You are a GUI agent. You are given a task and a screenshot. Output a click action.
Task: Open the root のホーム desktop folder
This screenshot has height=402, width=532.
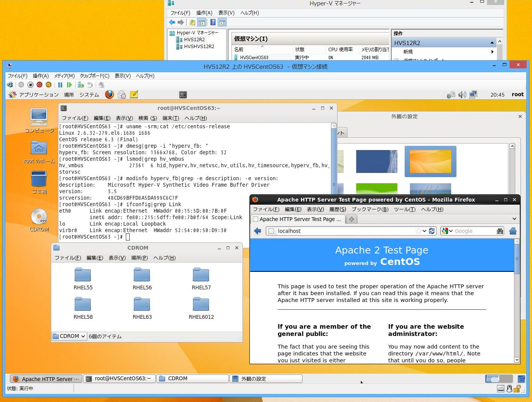(39, 152)
